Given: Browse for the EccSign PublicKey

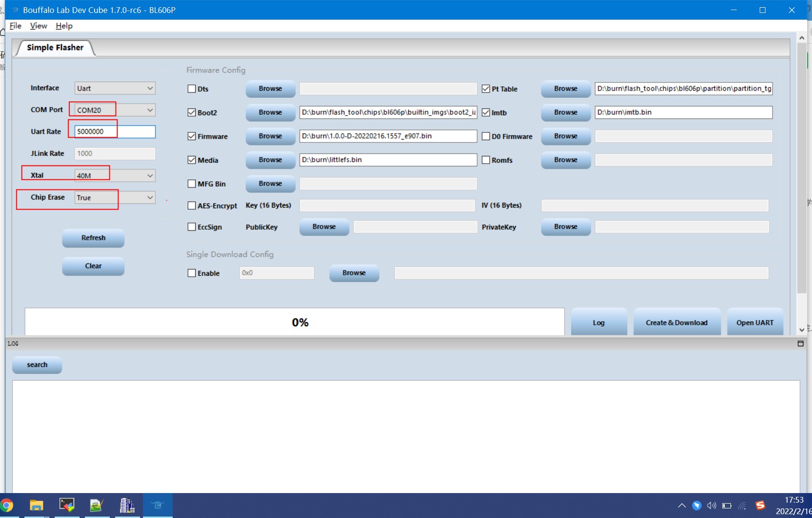Looking at the screenshot, I should (324, 227).
